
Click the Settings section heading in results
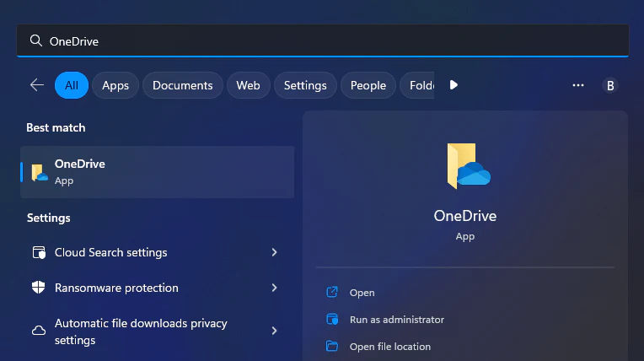click(48, 218)
